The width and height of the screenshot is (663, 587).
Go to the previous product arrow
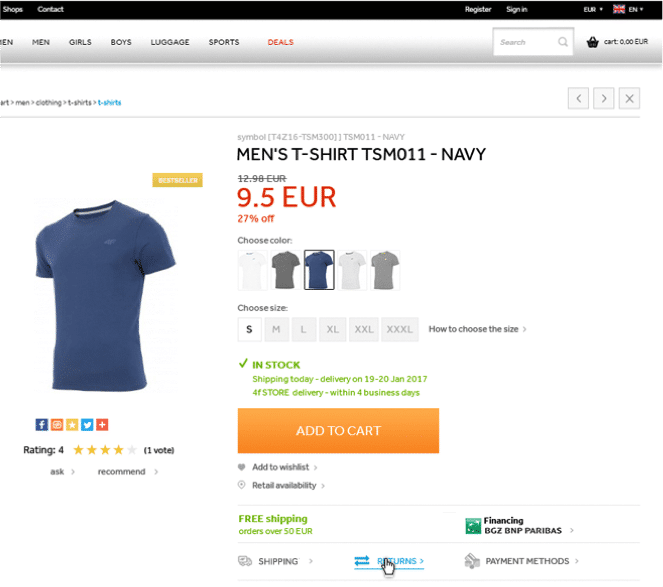tap(578, 99)
